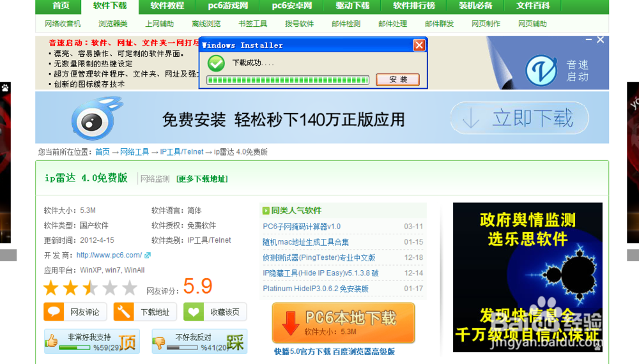This screenshot has height=364, width=639.
Task: Open 装机必备 tab
Action: click(x=475, y=6)
